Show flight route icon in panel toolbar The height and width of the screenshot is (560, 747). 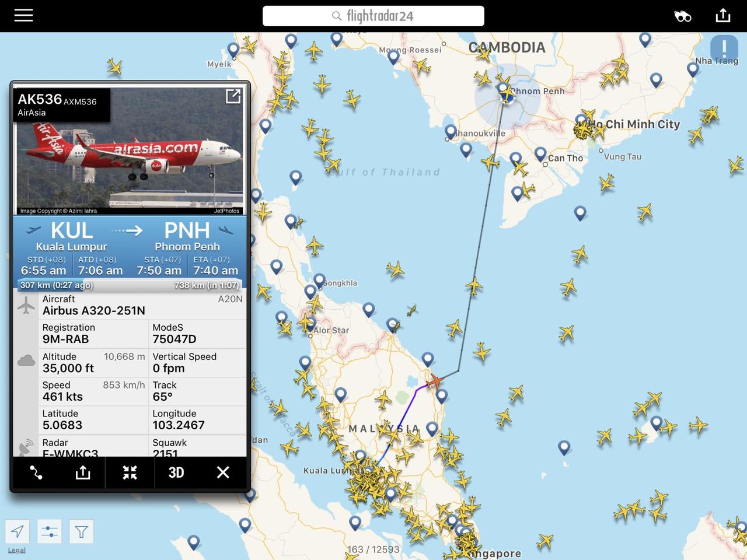point(36,473)
